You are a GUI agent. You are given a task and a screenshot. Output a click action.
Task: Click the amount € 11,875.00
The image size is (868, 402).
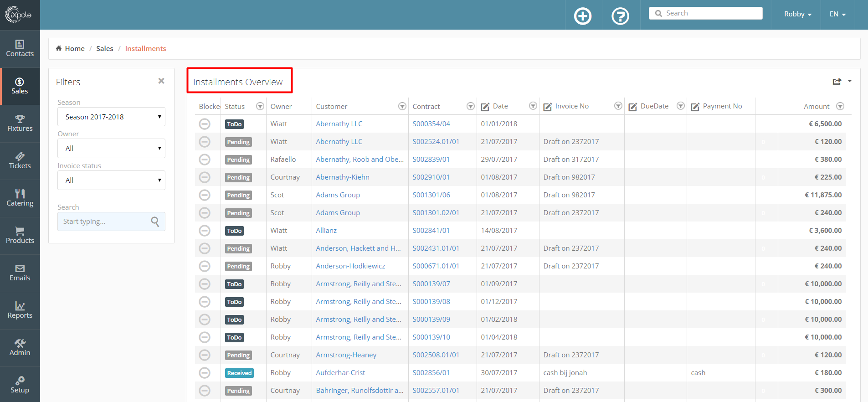coord(823,195)
